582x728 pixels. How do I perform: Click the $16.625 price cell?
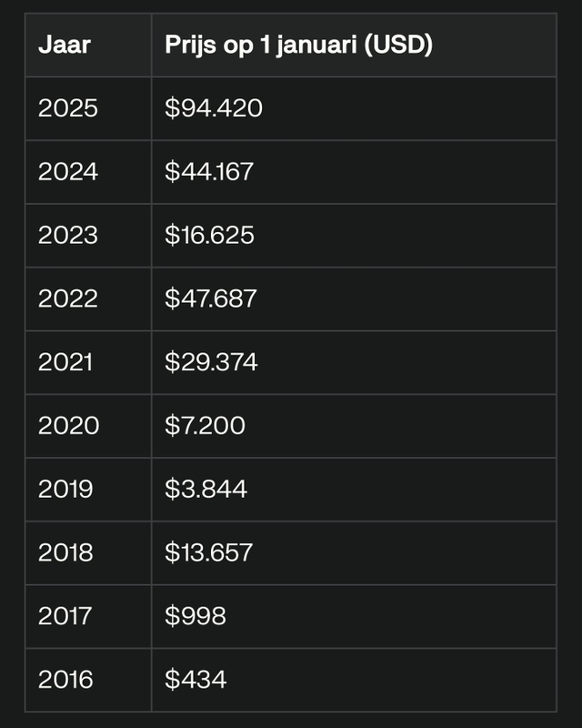click(x=209, y=236)
